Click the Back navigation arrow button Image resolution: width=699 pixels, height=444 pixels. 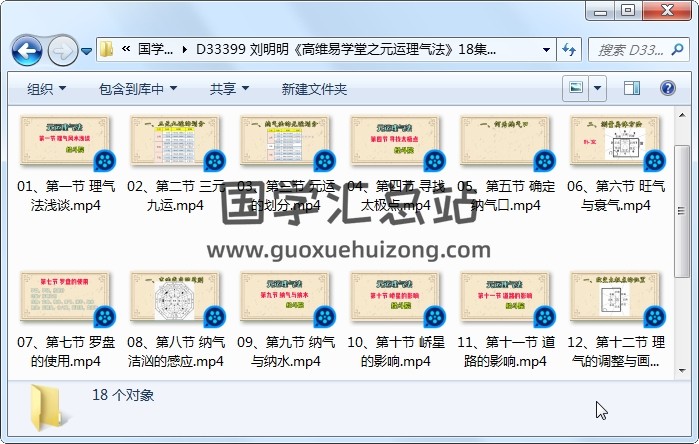[x=27, y=51]
